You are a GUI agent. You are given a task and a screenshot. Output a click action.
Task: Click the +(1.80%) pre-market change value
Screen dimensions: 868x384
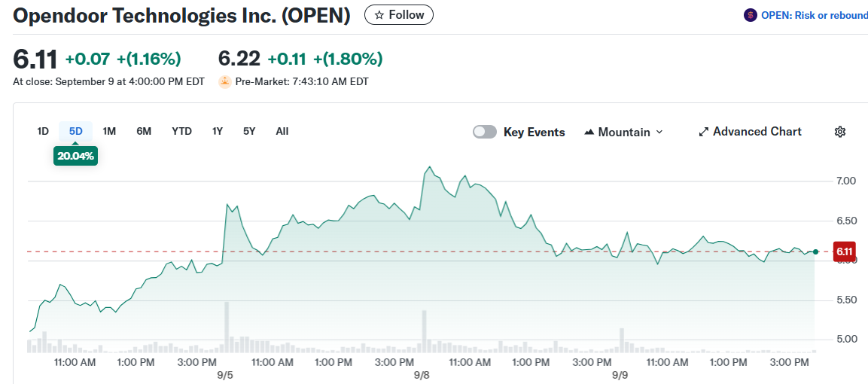point(349,59)
